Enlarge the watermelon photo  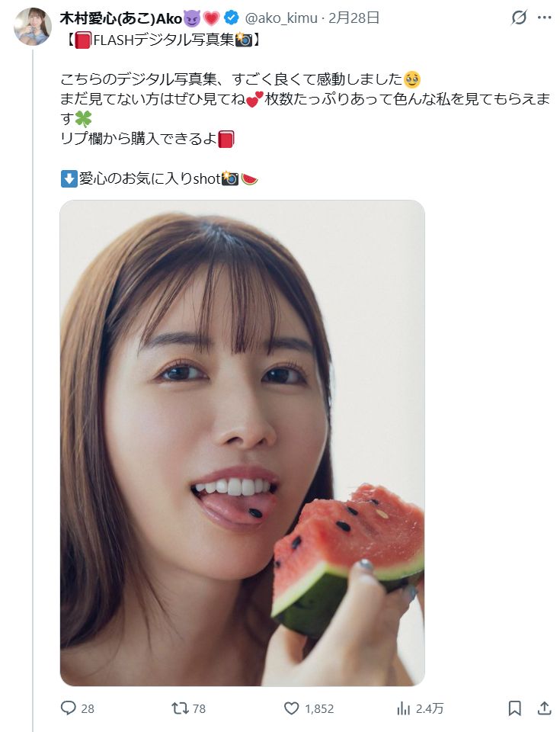coord(242,443)
